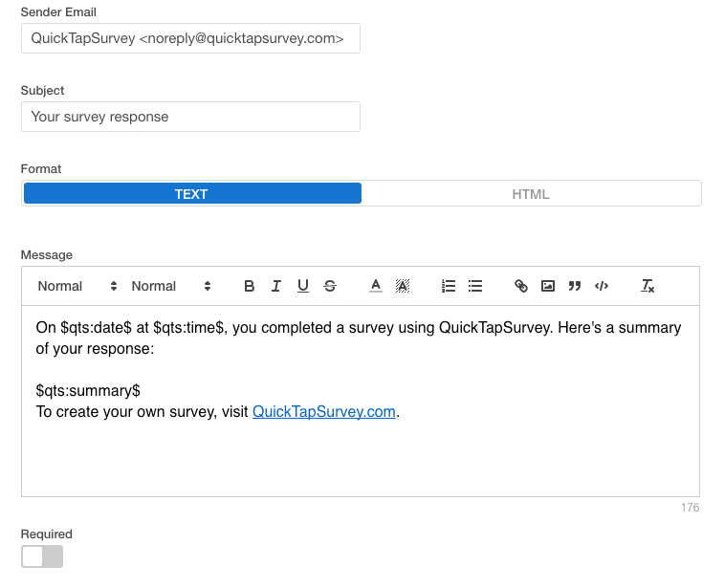The width and height of the screenshot is (724, 588).
Task: Apply blockquote formatting
Action: (575, 286)
